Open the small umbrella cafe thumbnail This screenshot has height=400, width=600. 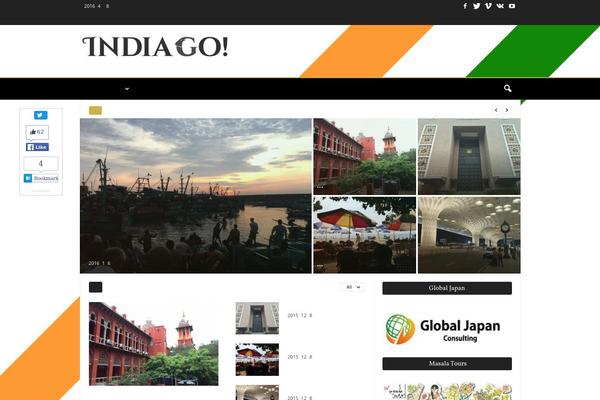tap(257, 359)
